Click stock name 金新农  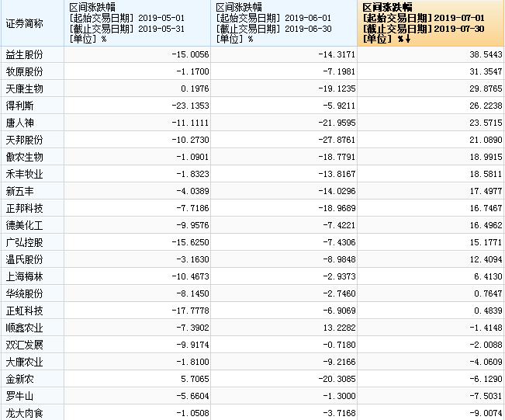tap(19, 379)
